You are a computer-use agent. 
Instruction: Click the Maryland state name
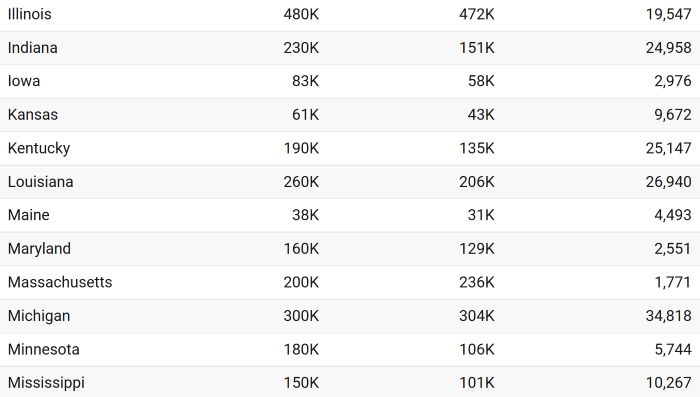pyautogui.click(x=39, y=249)
